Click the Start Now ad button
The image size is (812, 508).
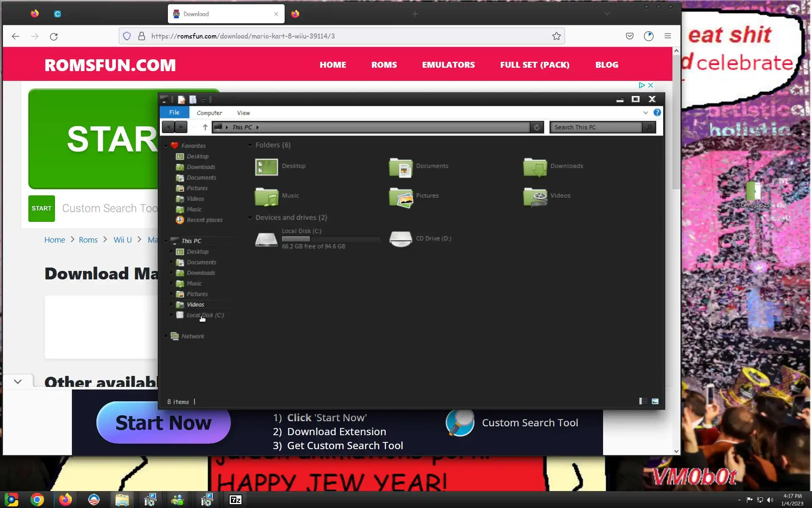coord(163,423)
